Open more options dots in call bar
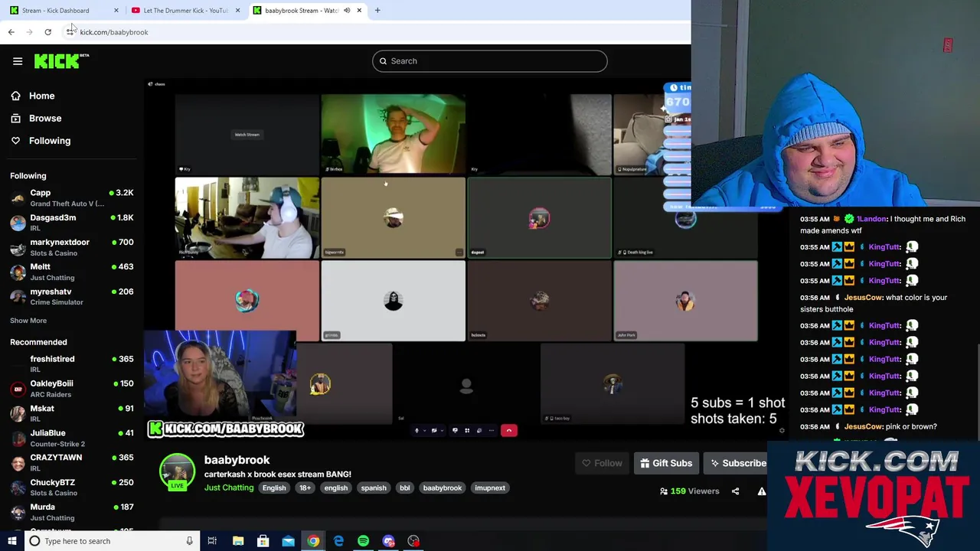Image resolution: width=980 pixels, height=551 pixels. point(491,431)
